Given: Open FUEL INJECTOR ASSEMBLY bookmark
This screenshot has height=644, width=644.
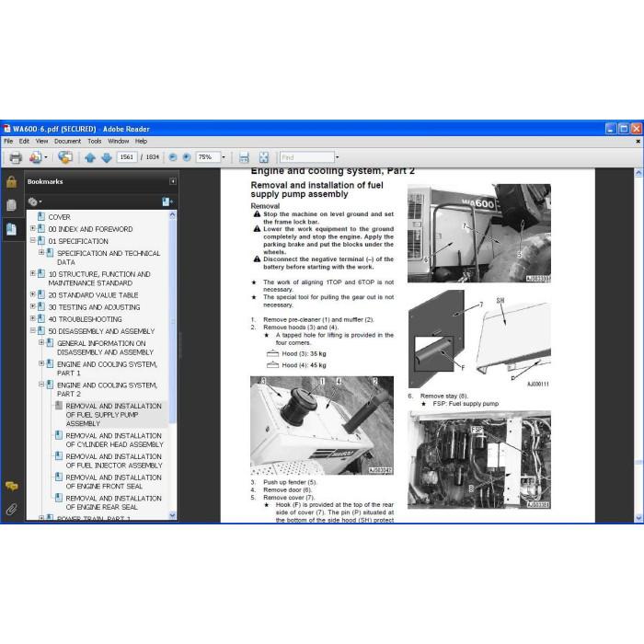Looking at the screenshot, I should [x=114, y=461].
